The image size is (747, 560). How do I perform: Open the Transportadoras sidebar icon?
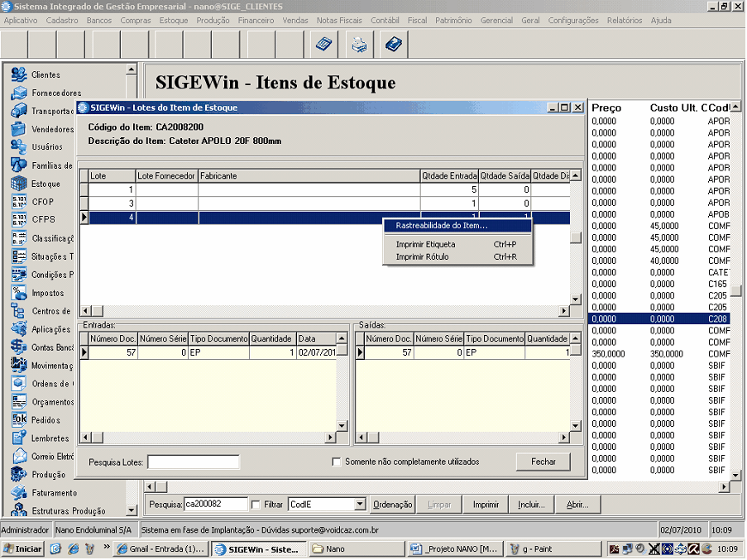[18, 111]
